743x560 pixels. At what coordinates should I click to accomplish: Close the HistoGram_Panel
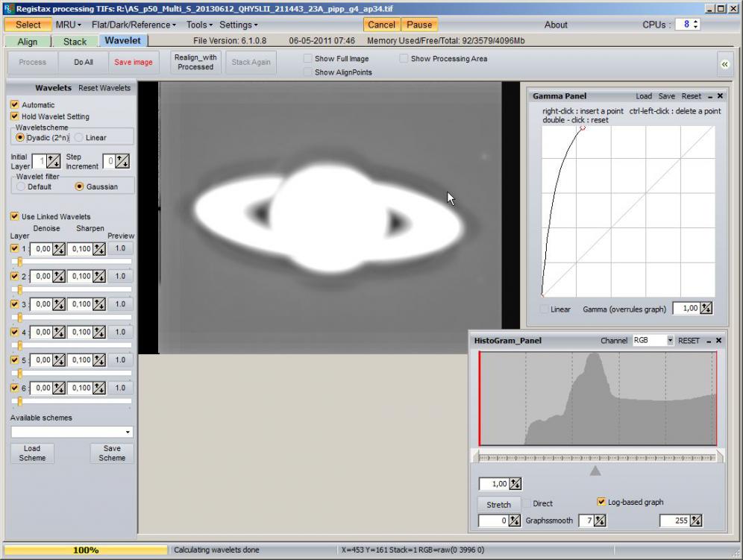pos(719,341)
